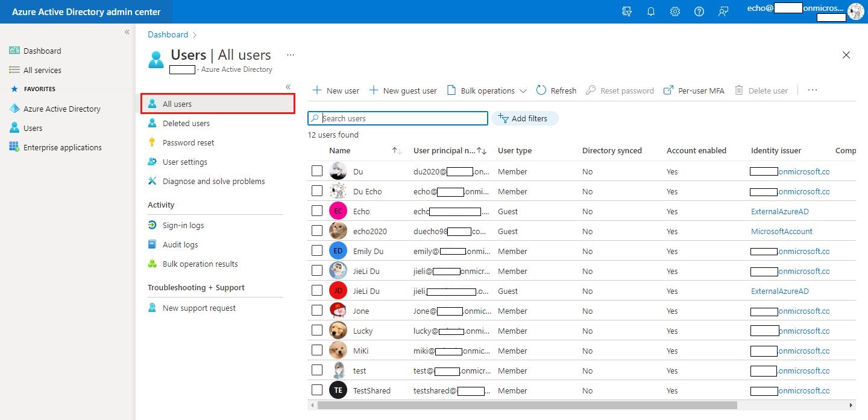The image size is (868, 420).
Task: Check the box for echo2020
Action: click(317, 231)
